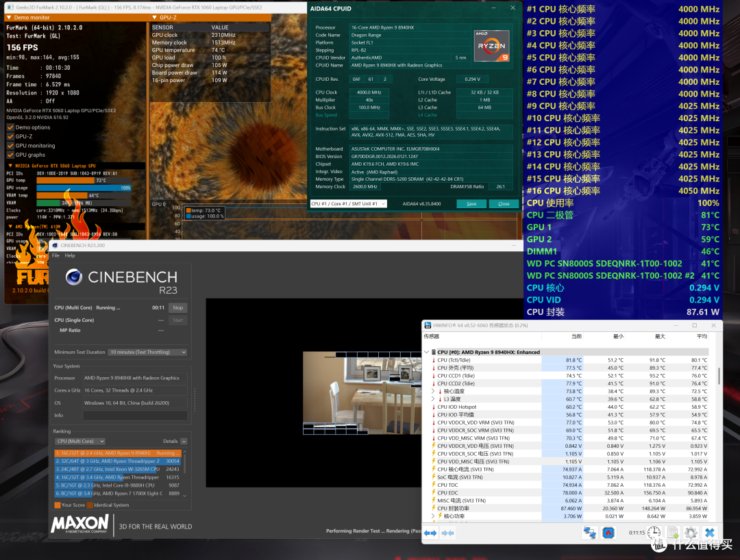Expand the L3 温度 tree row in HWiNFO

433,399
